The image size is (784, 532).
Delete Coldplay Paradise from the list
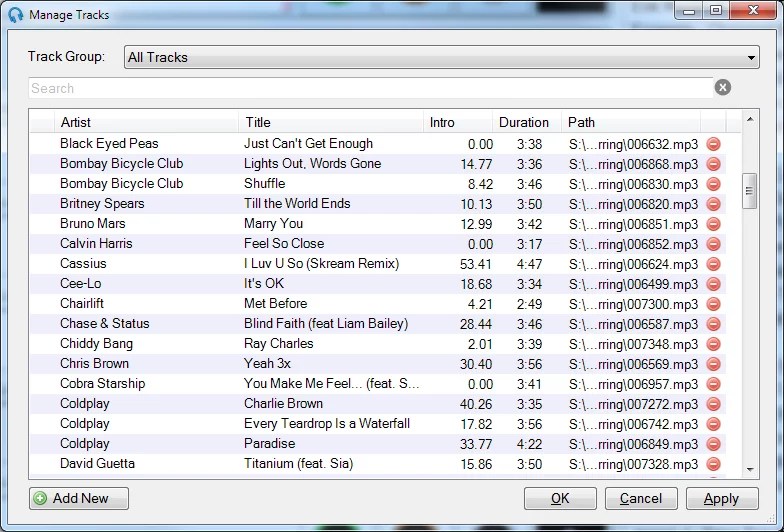[713, 444]
